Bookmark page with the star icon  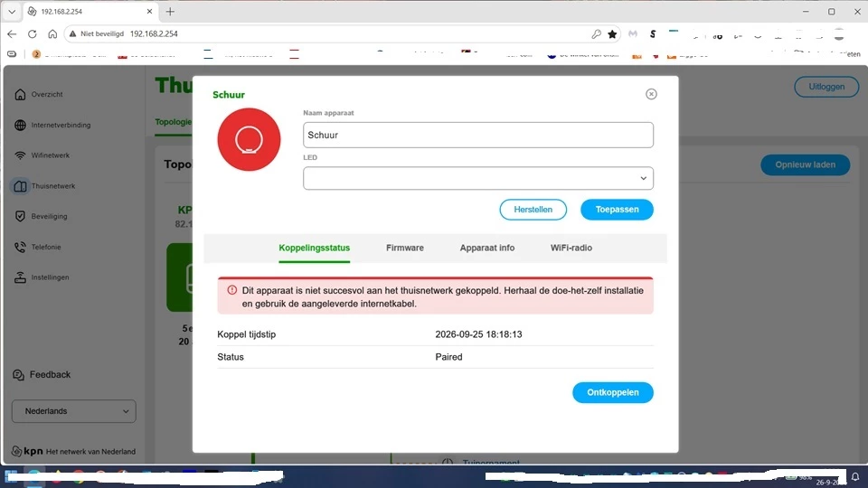point(612,33)
